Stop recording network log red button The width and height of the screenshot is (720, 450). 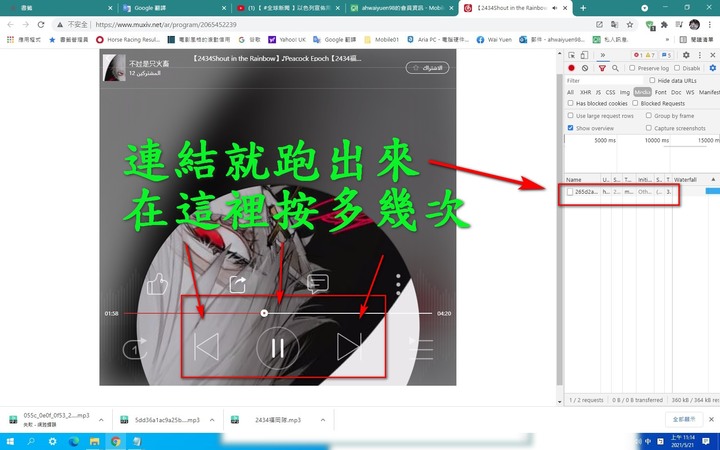[571, 68]
